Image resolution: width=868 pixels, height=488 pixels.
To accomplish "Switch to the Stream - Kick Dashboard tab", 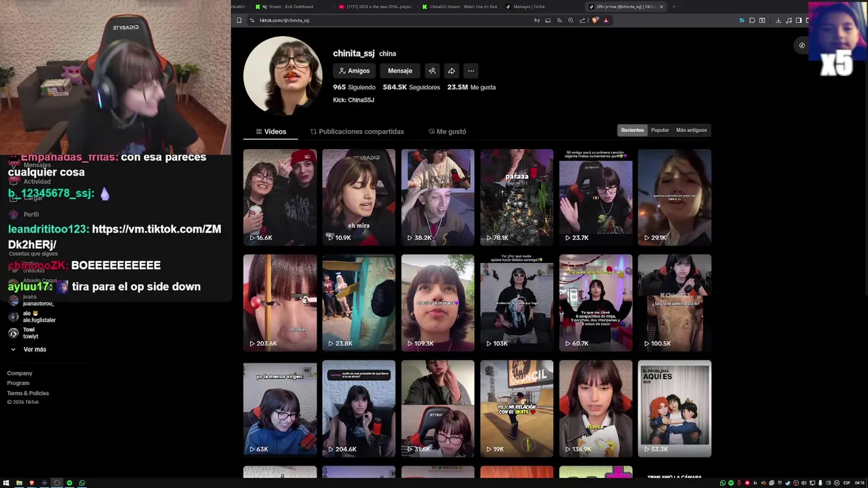I will pyautogui.click(x=292, y=7).
